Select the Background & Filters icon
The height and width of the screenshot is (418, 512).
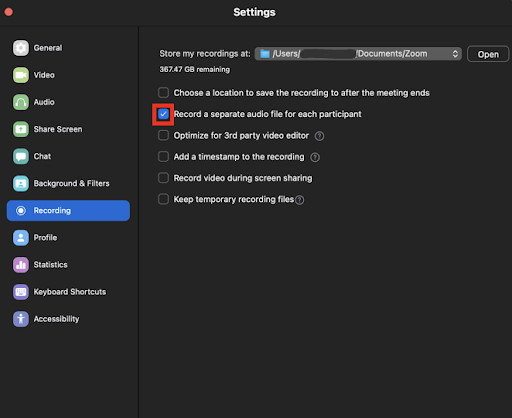(21, 183)
